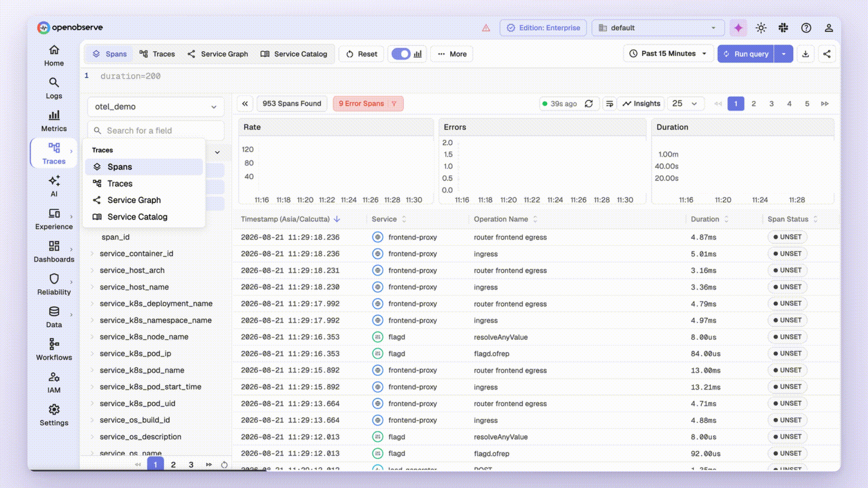
Task: Sort by Timestamp column
Action: click(290, 219)
